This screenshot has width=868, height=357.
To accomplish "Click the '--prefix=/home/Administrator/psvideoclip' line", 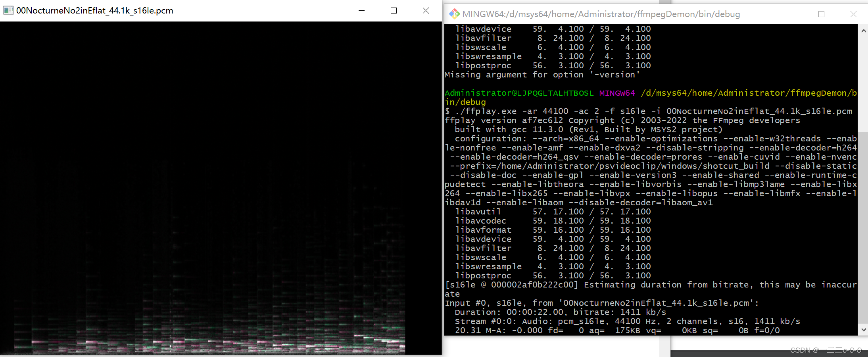I will [653, 166].
